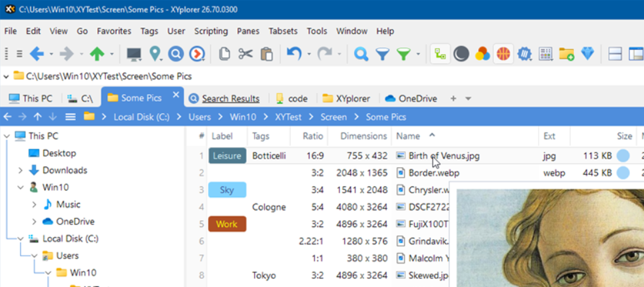The width and height of the screenshot is (644, 287).
Task: Click the green Up arrow toolbar icon
Action: [97, 54]
